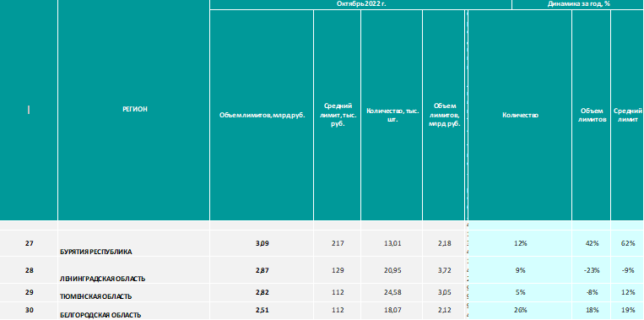
Task: Click the bold value 3,09 for Бурятия
Action: point(262,243)
